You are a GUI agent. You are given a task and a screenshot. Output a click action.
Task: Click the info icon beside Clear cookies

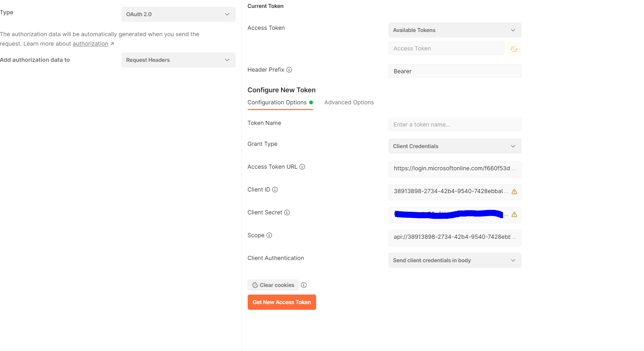click(303, 285)
